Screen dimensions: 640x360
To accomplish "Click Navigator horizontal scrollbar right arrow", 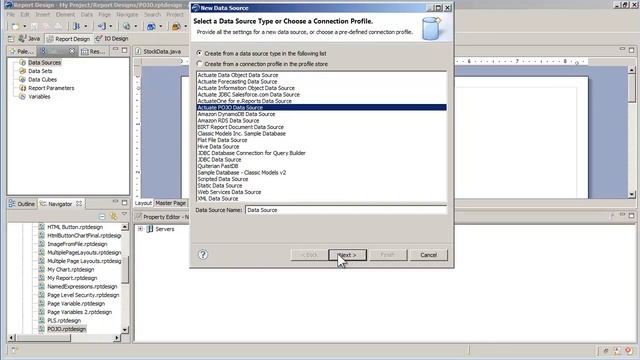I will coord(117,338).
